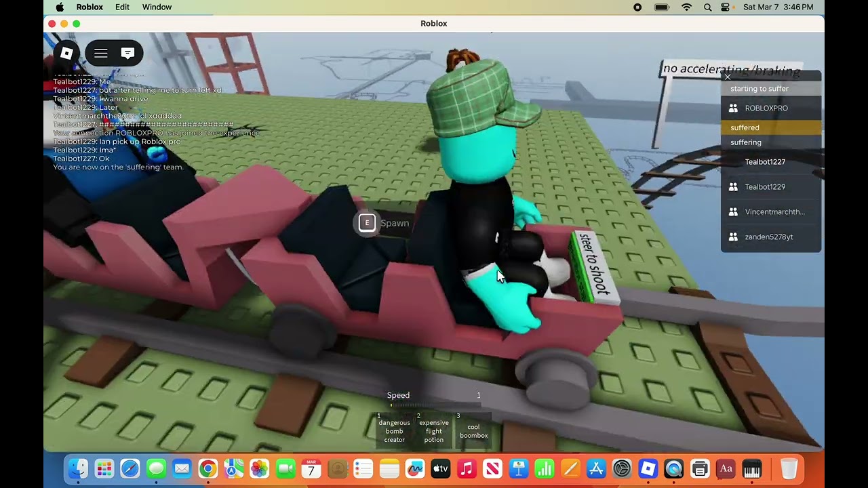Close the player list panel with the X

point(728,77)
